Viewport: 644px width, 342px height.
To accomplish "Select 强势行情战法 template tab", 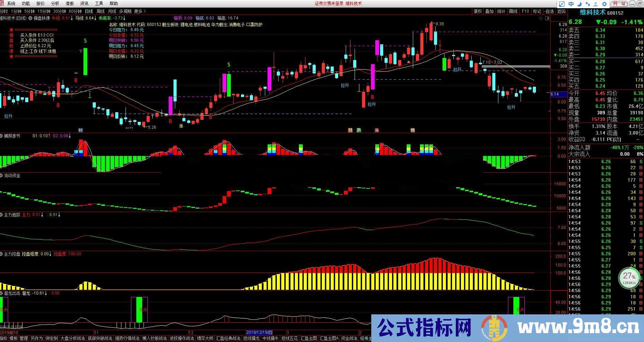I will click(x=127, y=338).
